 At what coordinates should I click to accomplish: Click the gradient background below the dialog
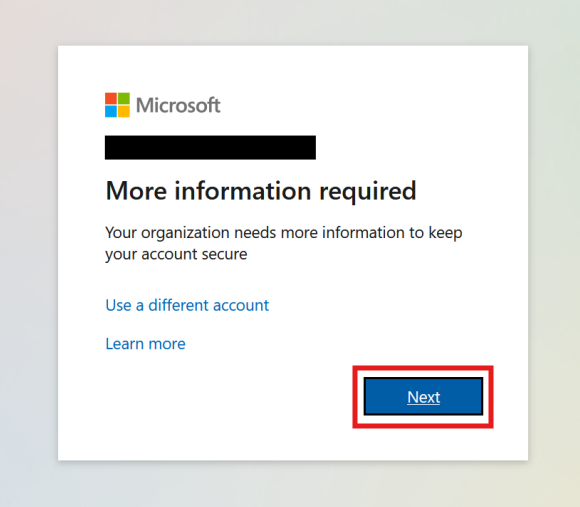290,484
